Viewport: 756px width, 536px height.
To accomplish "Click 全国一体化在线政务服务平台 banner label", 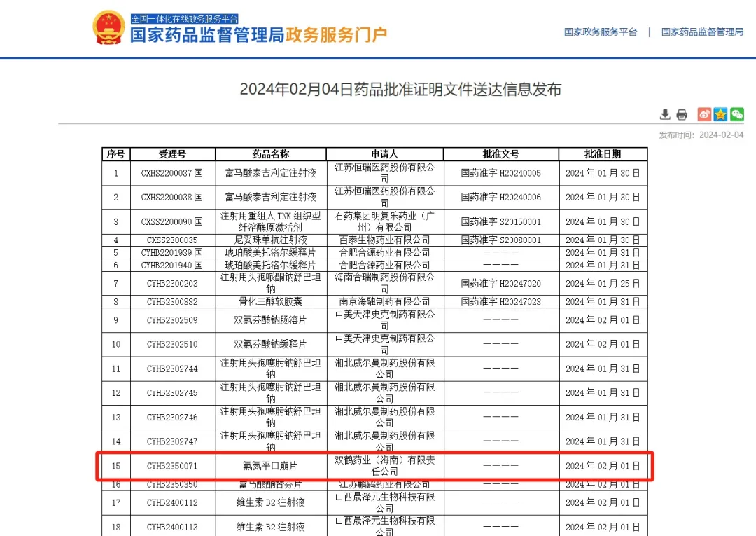I will [x=185, y=19].
